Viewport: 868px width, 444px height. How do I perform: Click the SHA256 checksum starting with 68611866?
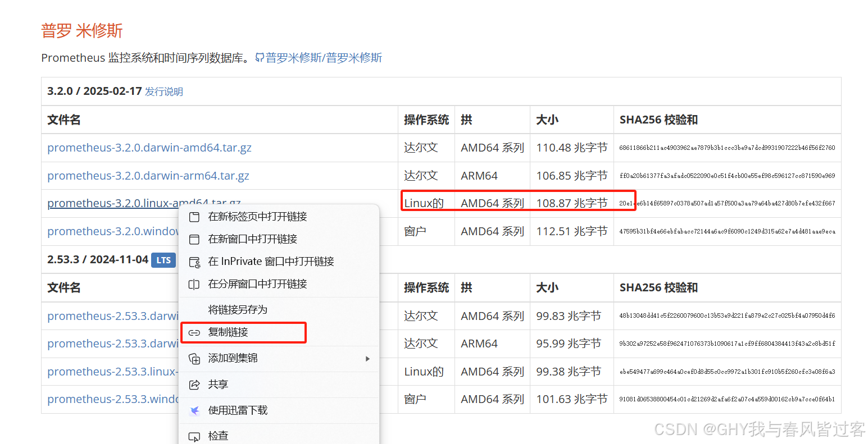(x=727, y=148)
